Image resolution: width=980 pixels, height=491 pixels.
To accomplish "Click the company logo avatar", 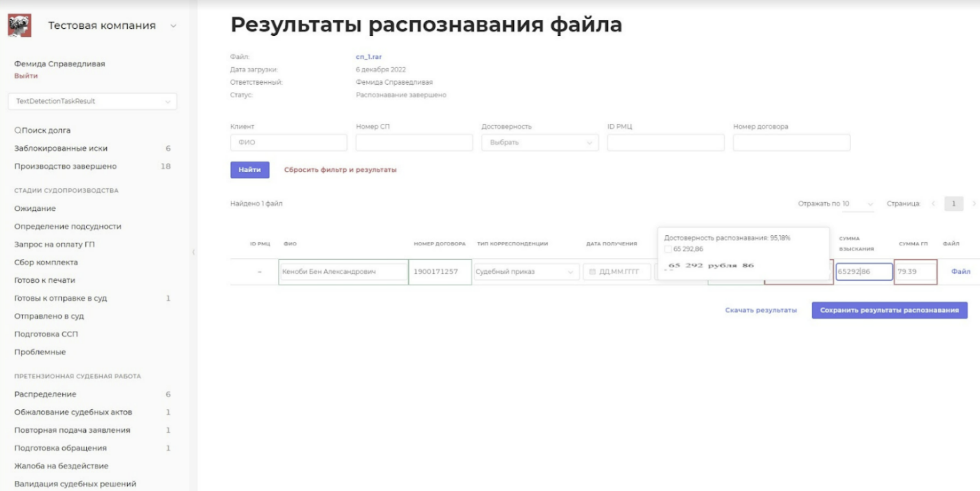I will (x=20, y=25).
